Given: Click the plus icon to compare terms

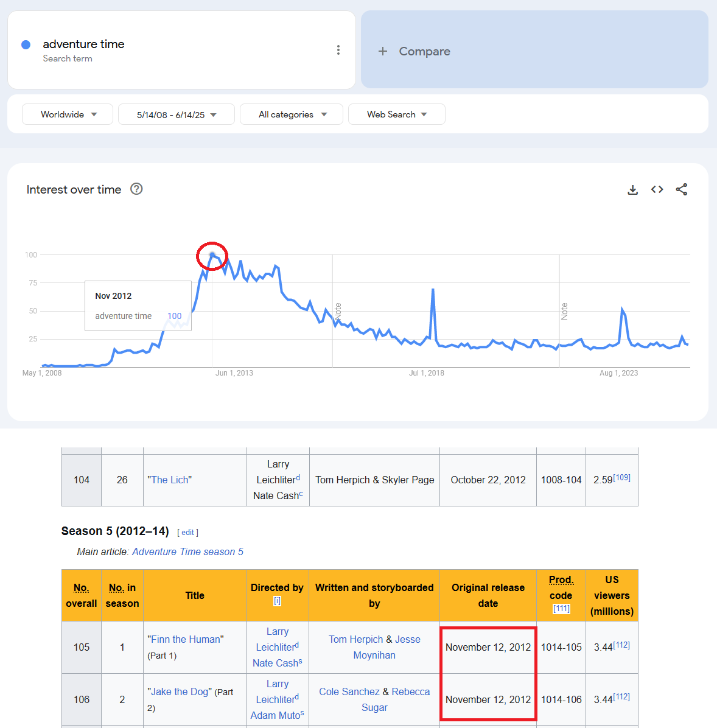Looking at the screenshot, I should pos(383,51).
